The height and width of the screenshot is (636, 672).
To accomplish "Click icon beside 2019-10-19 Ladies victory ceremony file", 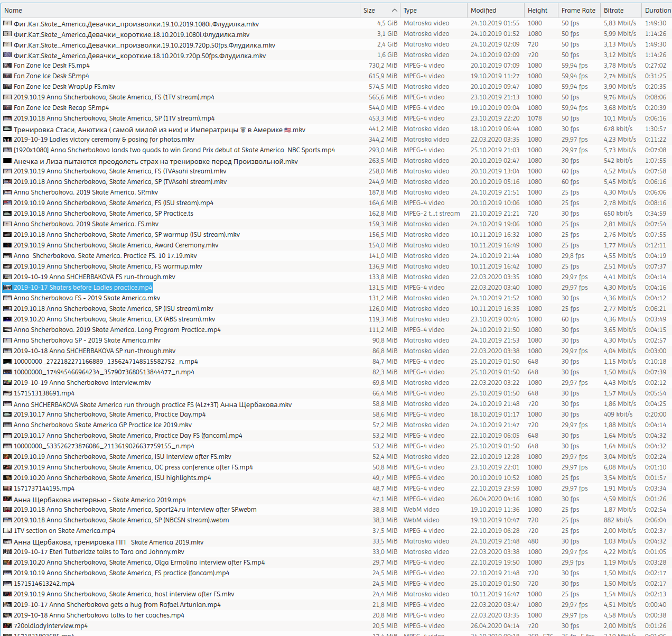I will click(7, 140).
